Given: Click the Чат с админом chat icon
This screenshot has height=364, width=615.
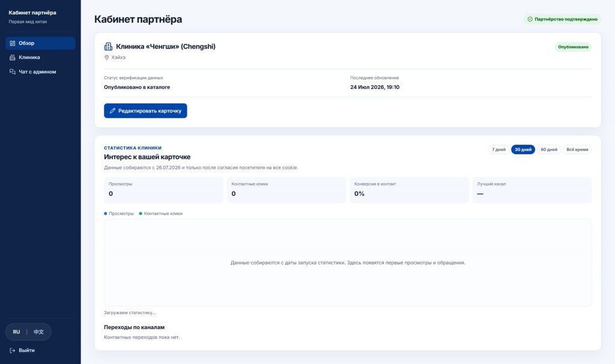Looking at the screenshot, I should [x=13, y=72].
